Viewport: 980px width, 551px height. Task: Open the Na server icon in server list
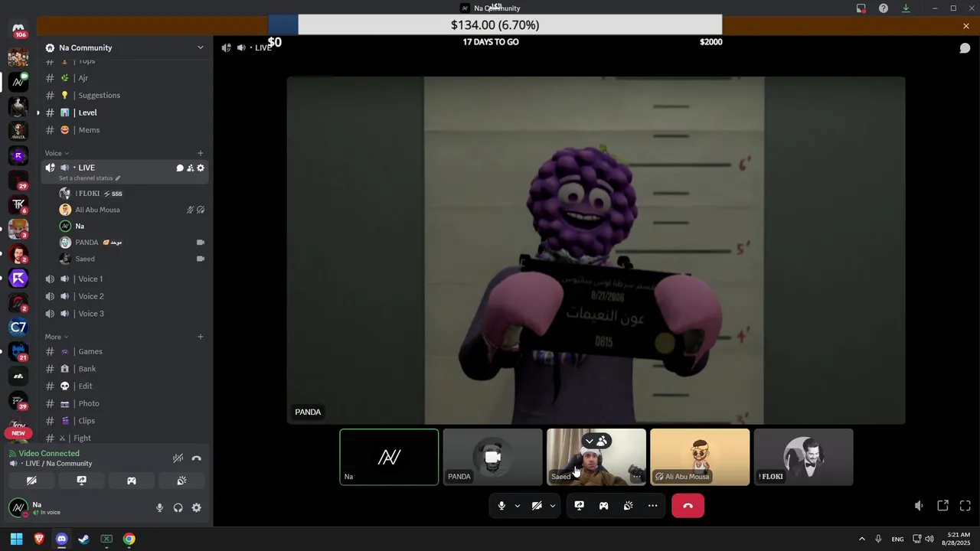pyautogui.click(x=18, y=81)
